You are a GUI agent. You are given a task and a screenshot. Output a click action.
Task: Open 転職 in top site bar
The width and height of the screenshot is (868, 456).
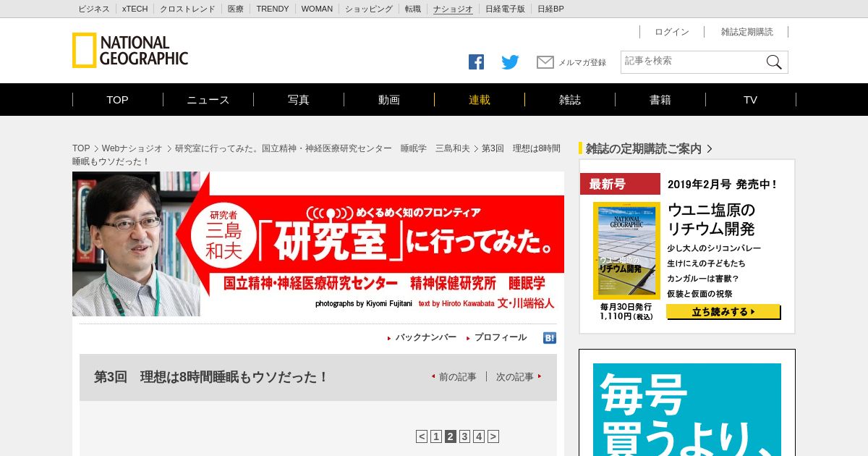click(413, 9)
